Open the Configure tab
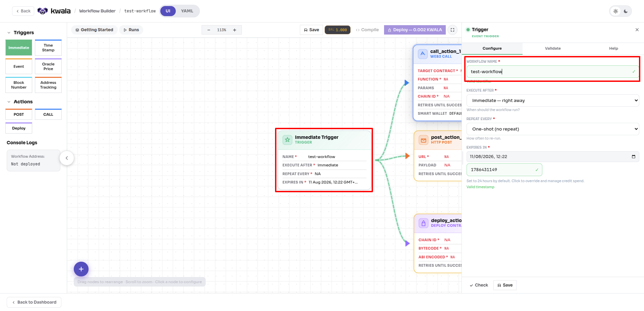This screenshot has width=644, height=311. (x=492, y=48)
